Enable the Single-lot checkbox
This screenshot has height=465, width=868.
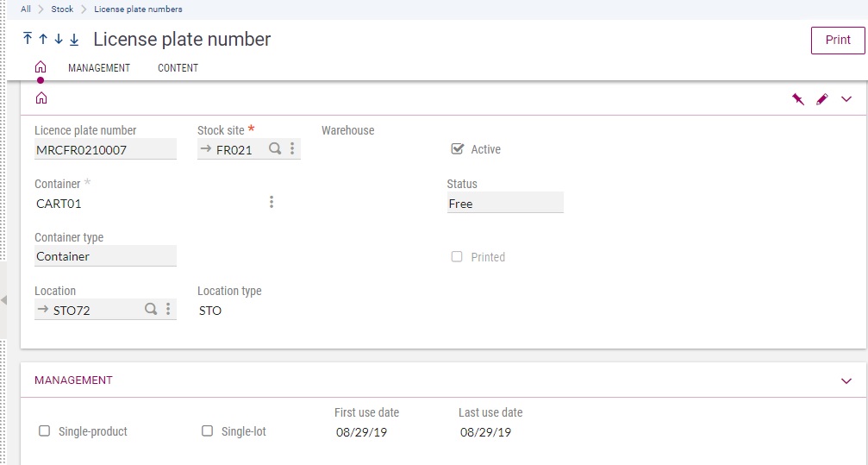click(207, 430)
